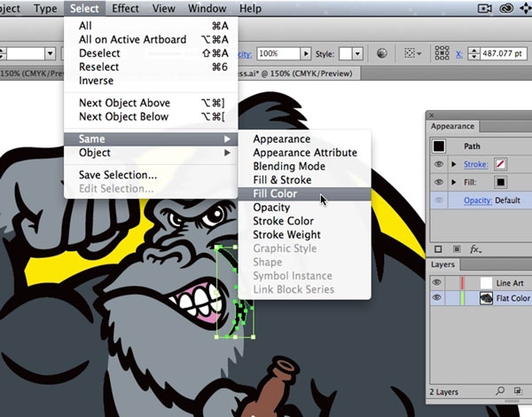This screenshot has width=532, height=417.
Task: Click the black Fill color swatch
Action: tap(501, 183)
